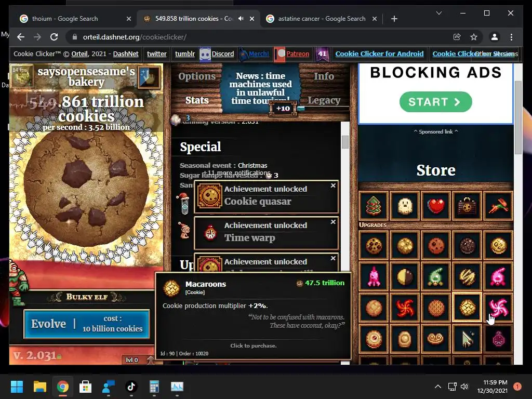Buy the palmier pretzel-shaped cookie upgrade
This screenshot has height=399, width=532.
pyautogui.click(x=436, y=339)
